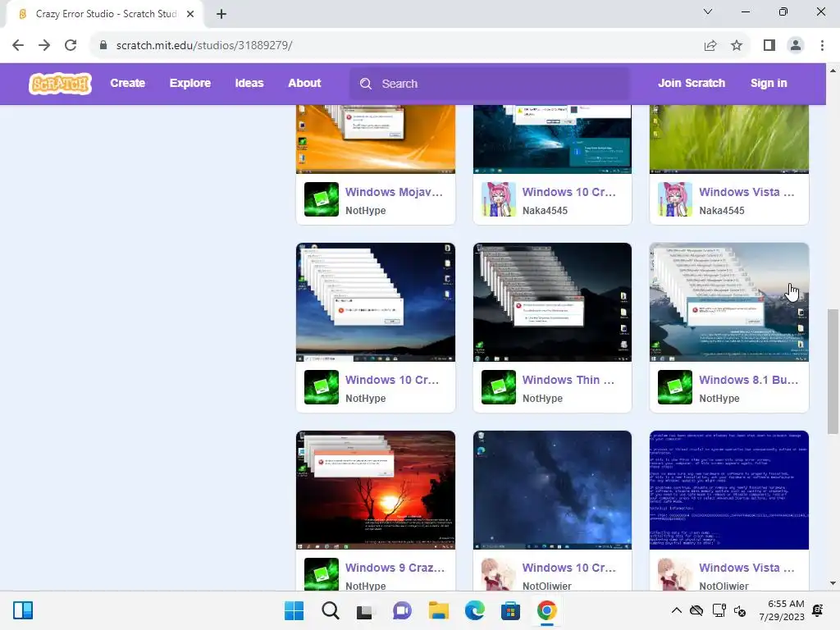Screen dimensions: 840x630
Task: Open Naka4545 avatar under Windows 10 Cr...
Action: coord(498,199)
